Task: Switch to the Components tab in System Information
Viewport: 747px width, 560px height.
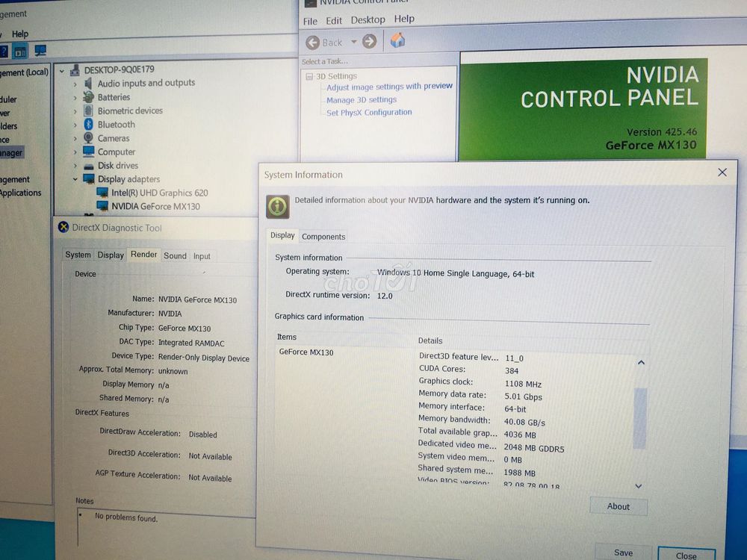Action: click(x=323, y=237)
